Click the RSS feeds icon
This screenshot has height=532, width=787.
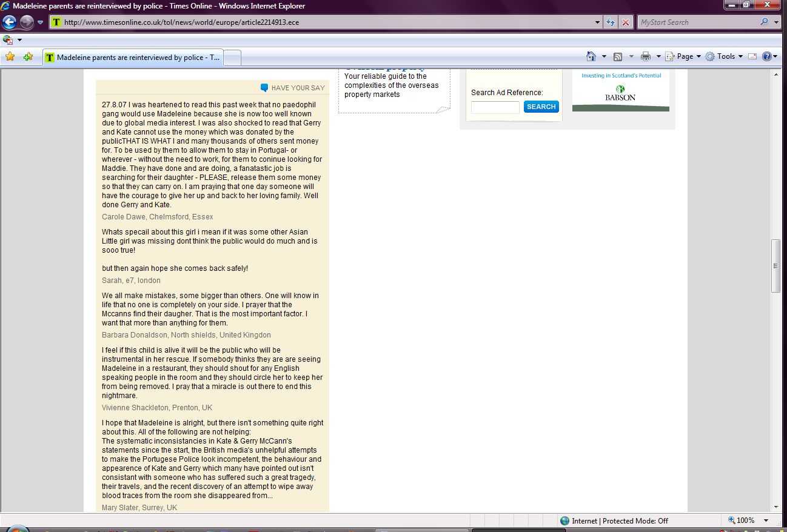pos(618,56)
